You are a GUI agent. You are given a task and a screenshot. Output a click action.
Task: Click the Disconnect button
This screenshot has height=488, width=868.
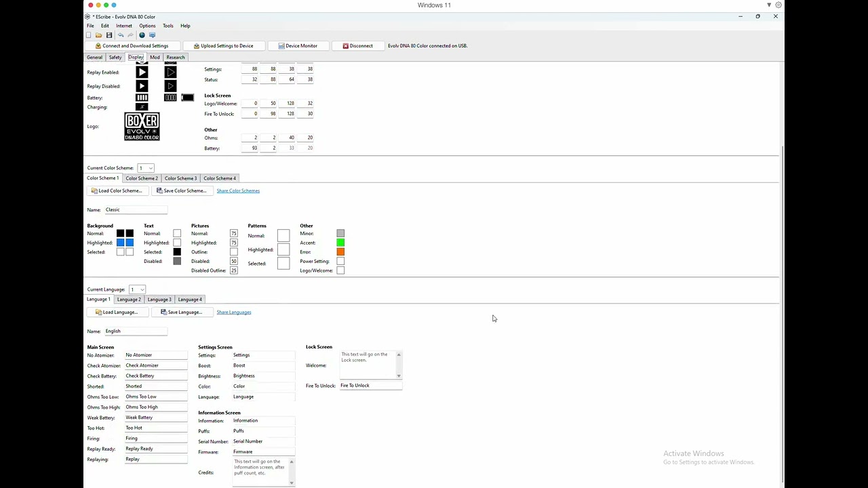357,46
